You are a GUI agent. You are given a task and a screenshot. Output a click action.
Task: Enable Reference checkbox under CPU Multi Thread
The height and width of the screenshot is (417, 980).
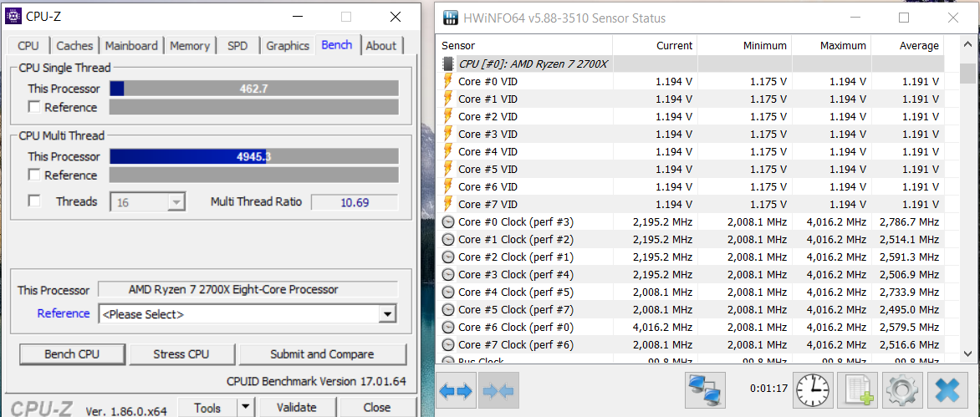tap(34, 175)
